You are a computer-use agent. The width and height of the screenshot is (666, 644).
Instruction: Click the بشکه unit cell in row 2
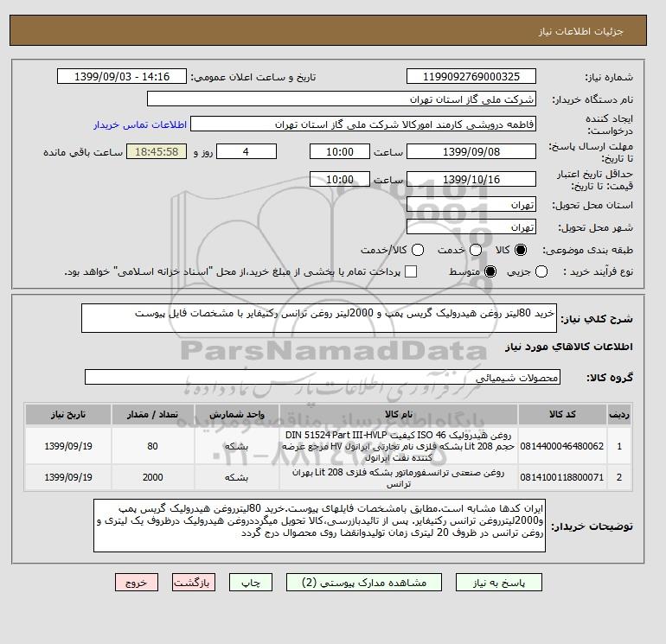(x=237, y=477)
